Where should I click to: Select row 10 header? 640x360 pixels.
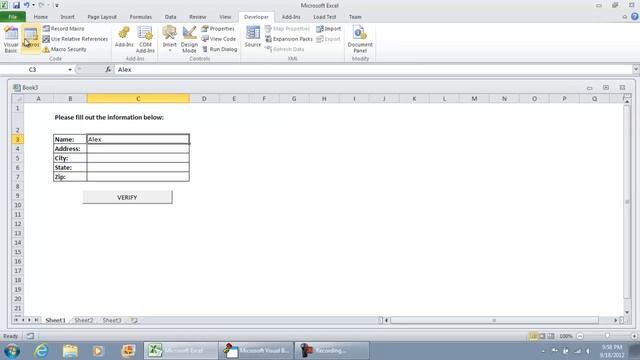click(18, 205)
